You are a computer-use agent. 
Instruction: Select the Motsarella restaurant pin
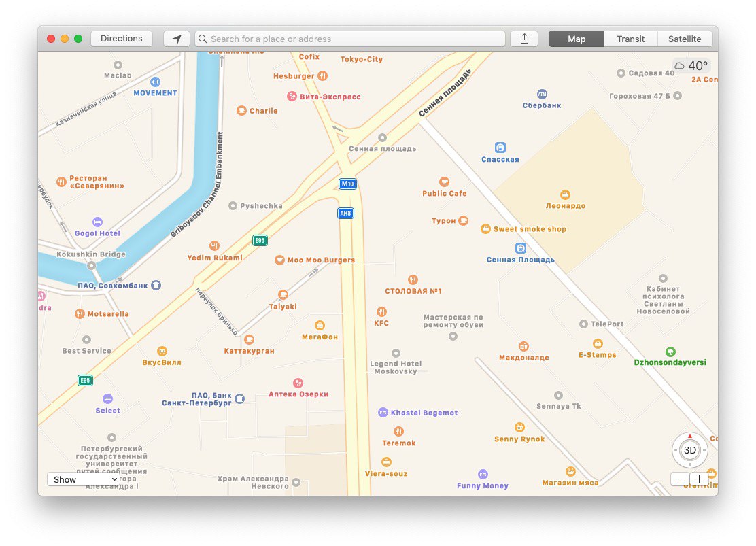tap(80, 314)
